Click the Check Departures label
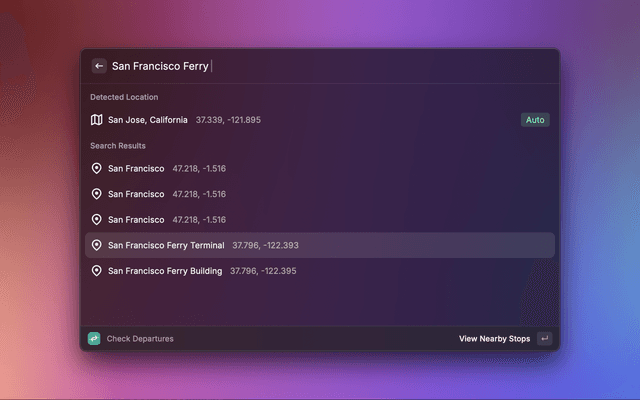 tap(140, 339)
